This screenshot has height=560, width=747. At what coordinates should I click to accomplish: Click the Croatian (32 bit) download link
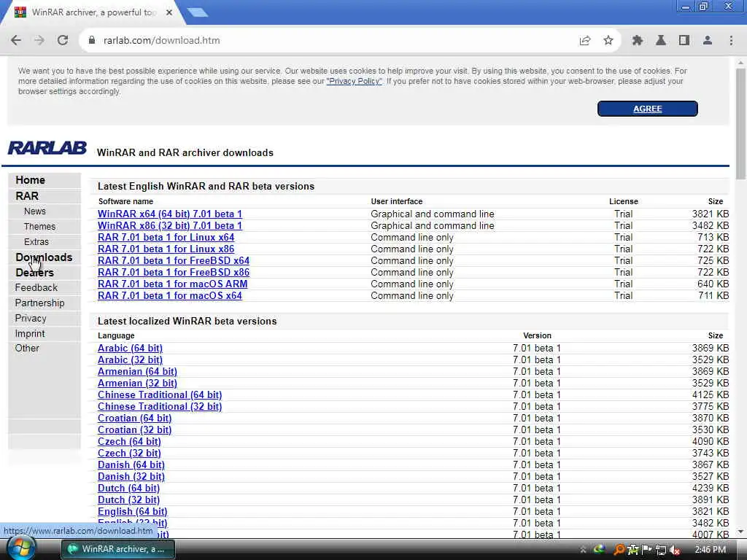point(134,430)
